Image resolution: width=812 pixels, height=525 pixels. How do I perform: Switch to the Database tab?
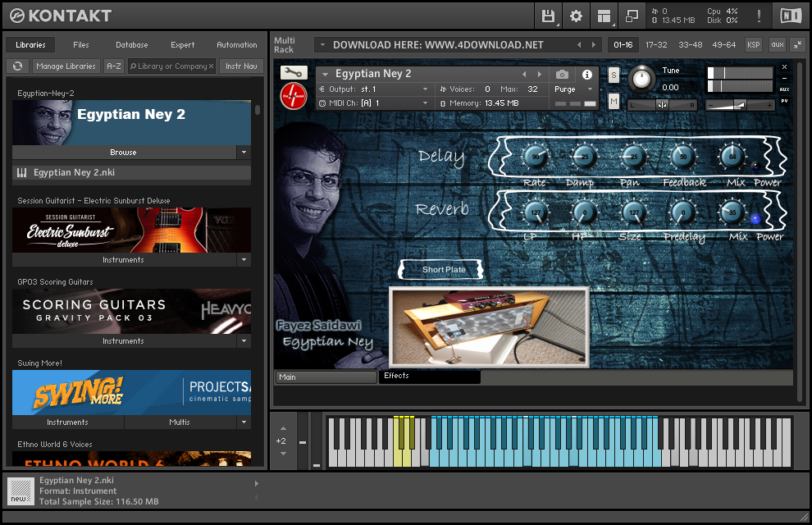(x=131, y=45)
